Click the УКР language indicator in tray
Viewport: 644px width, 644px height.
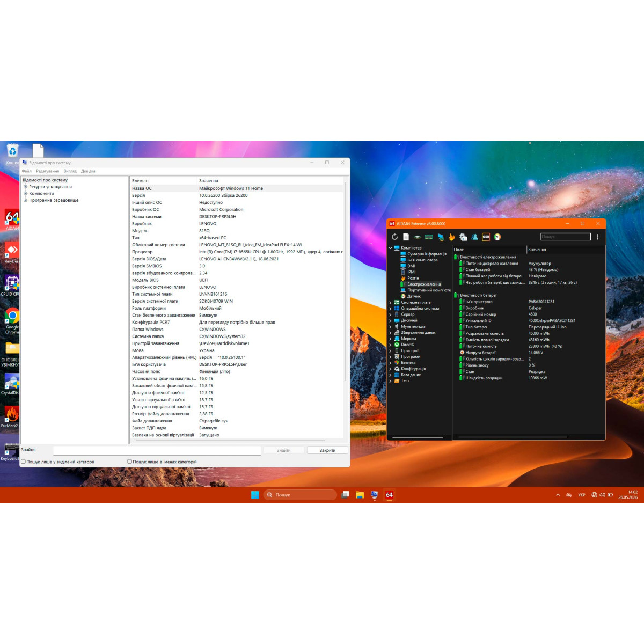point(582,495)
